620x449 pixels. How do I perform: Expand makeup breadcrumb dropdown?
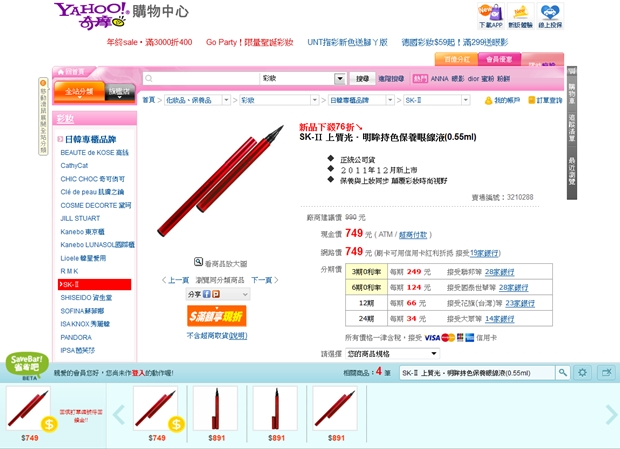315,100
